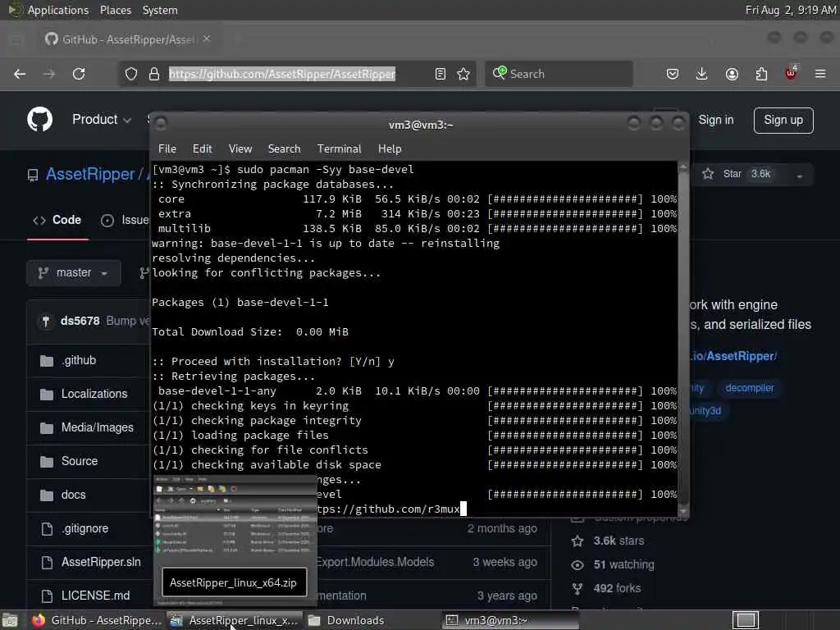Open the AssetRipper owner link
The height and width of the screenshot is (630, 840).
[x=90, y=174]
